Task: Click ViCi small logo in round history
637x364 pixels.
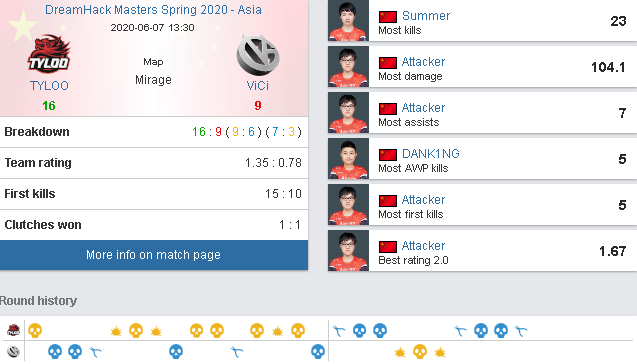Action: pos(13,351)
